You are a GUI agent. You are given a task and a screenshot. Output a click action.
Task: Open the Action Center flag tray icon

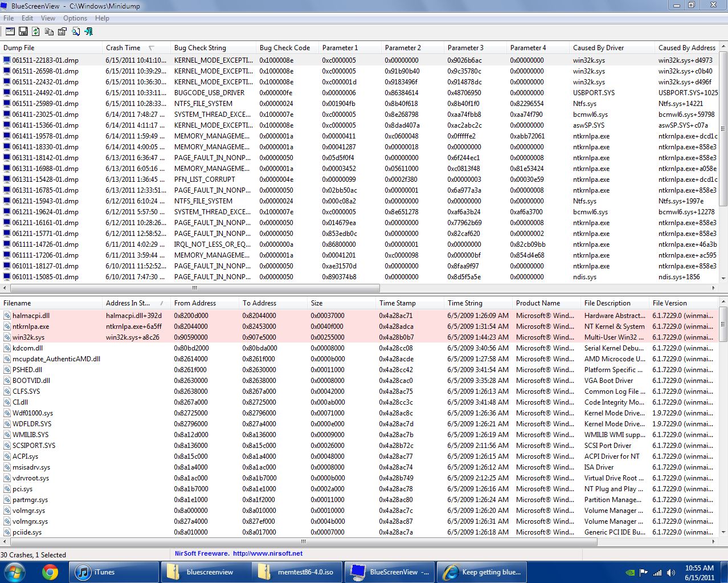pyautogui.click(x=644, y=573)
